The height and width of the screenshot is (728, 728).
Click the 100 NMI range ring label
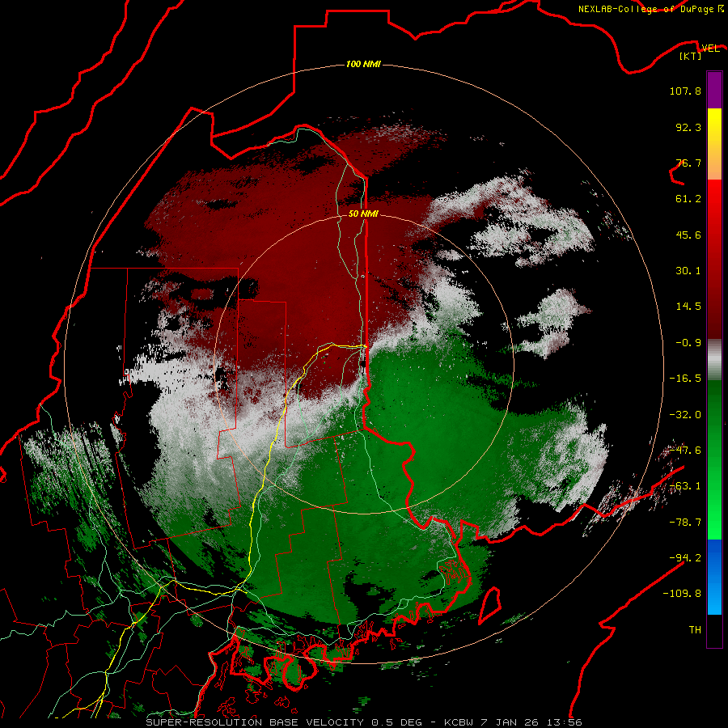[x=363, y=64]
